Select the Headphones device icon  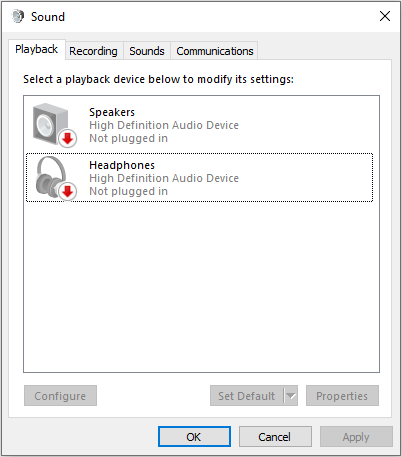click(x=51, y=177)
